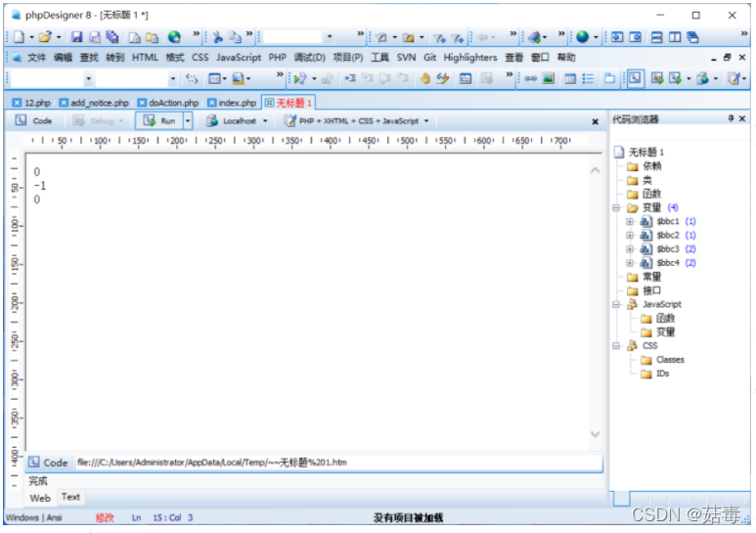Click the Copy documents icon
This screenshot has height=533, width=756.
pyautogui.click(x=235, y=37)
